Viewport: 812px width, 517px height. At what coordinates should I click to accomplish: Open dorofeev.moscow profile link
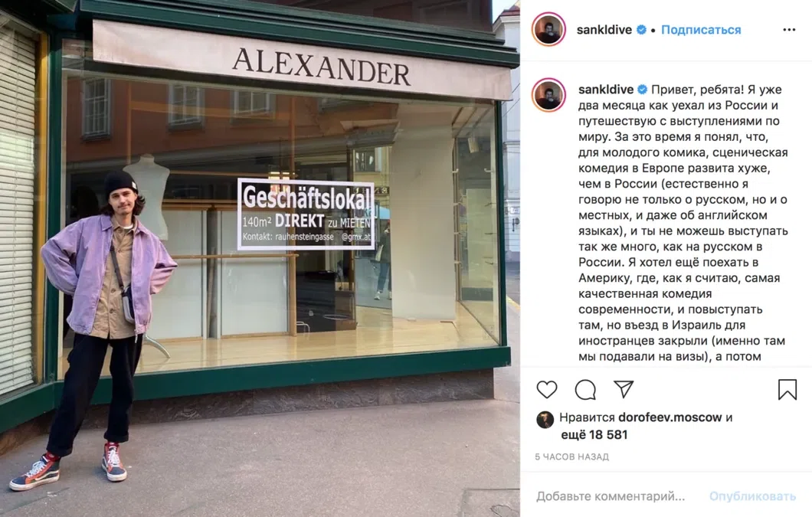pos(670,417)
